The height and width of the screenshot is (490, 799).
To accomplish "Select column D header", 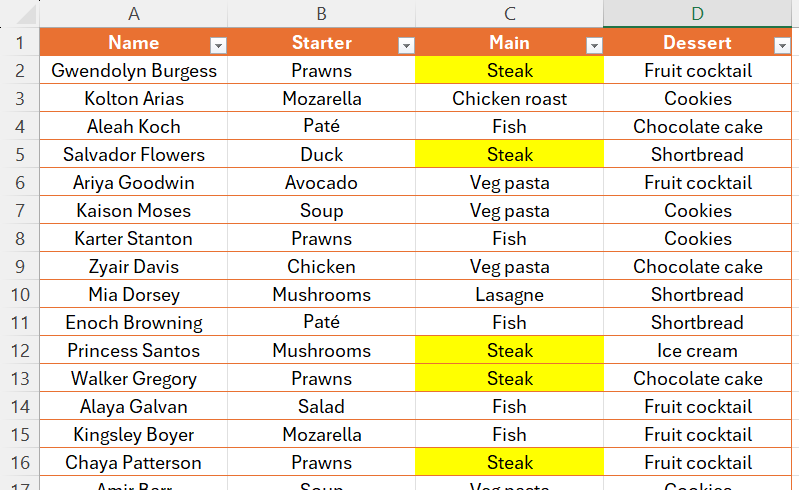I will point(697,14).
